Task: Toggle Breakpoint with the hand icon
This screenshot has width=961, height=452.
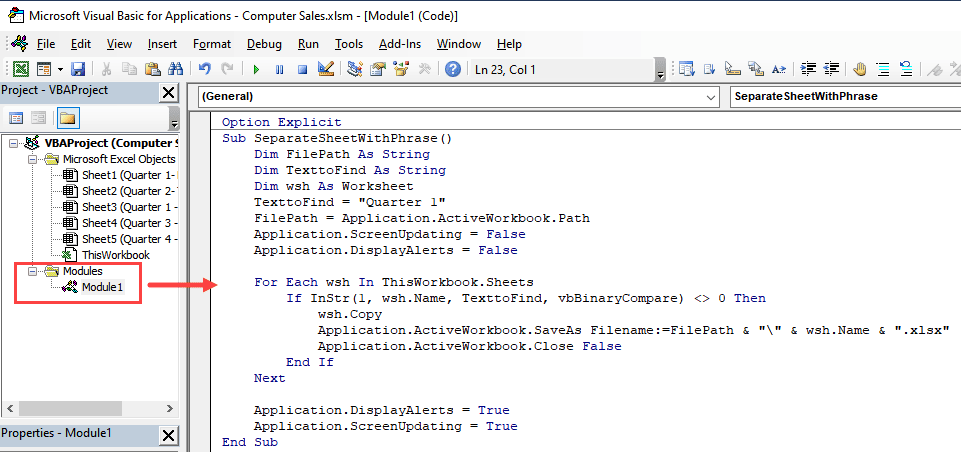Action: coord(859,69)
